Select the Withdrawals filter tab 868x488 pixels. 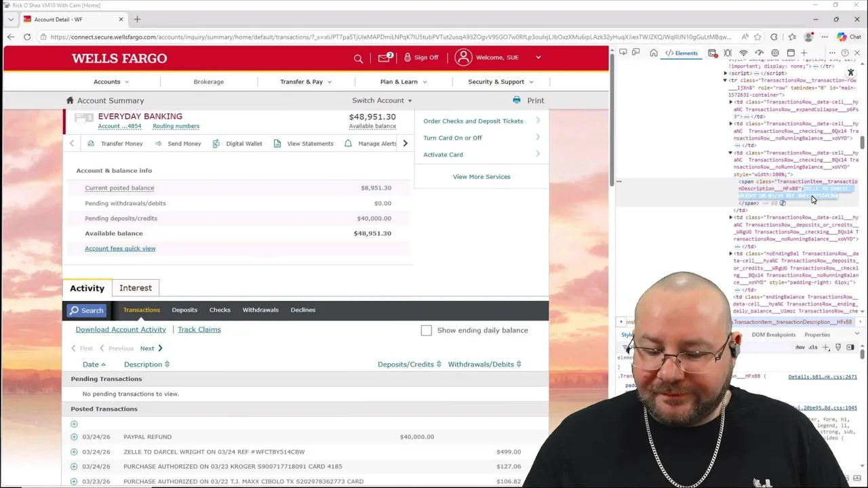[x=260, y=310]
